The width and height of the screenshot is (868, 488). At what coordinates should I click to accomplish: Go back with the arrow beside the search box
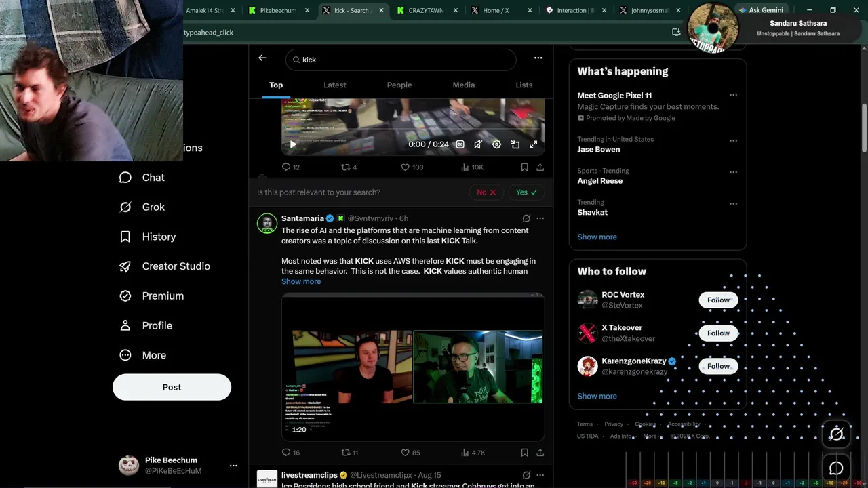tap(262, 58)
